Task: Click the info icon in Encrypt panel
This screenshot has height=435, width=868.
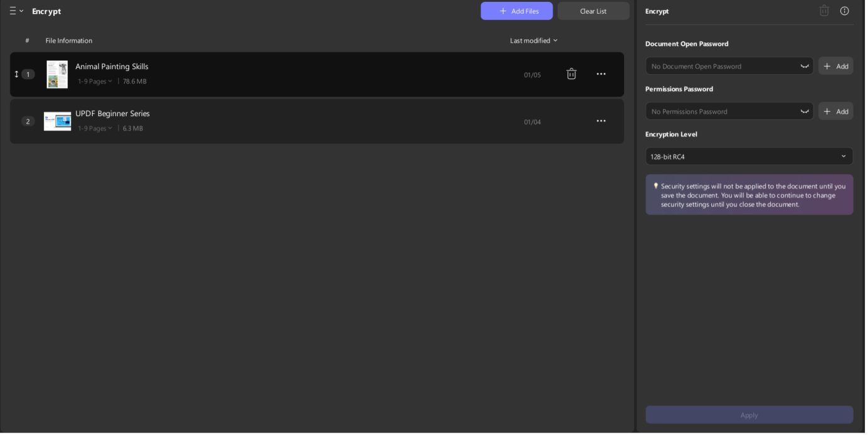Action: 844,11
